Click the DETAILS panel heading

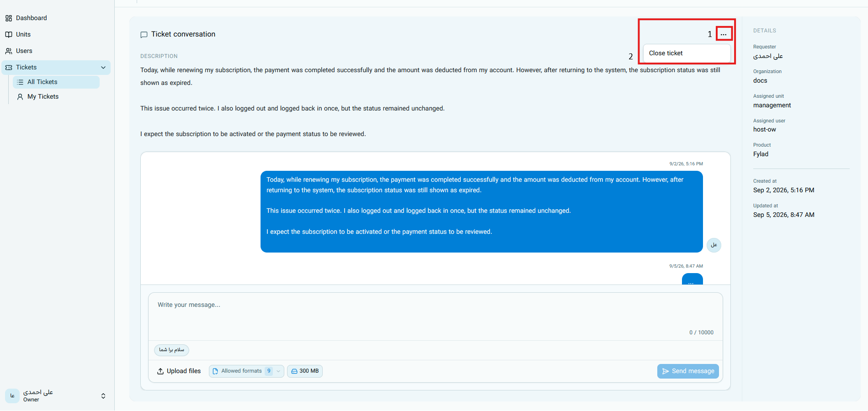pyautogui.click(x=765, y=31)
